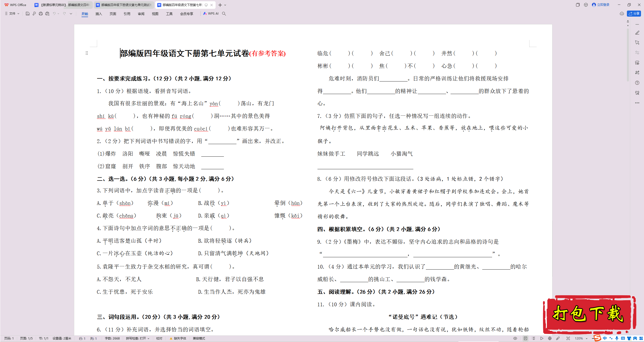This screenshot has width=644, height=342.
Task: Switch to 审阅 ribbon tab
Action: (x=141, y=14)
